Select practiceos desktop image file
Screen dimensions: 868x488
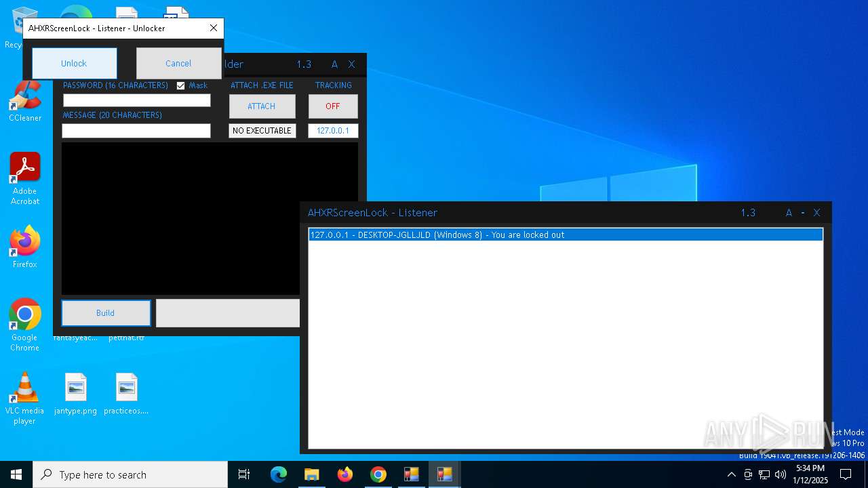126,394
